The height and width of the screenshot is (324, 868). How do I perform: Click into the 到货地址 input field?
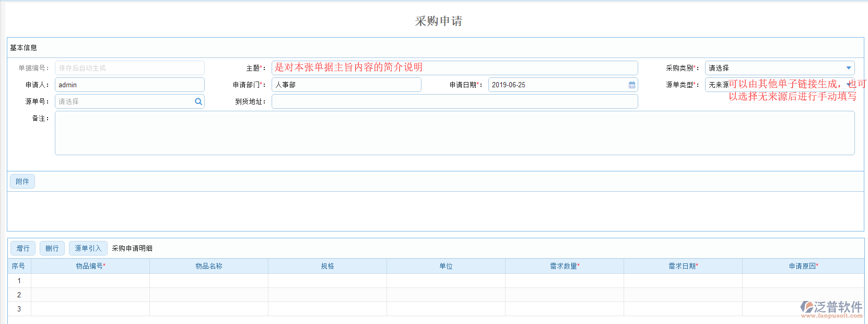(454, 101)
